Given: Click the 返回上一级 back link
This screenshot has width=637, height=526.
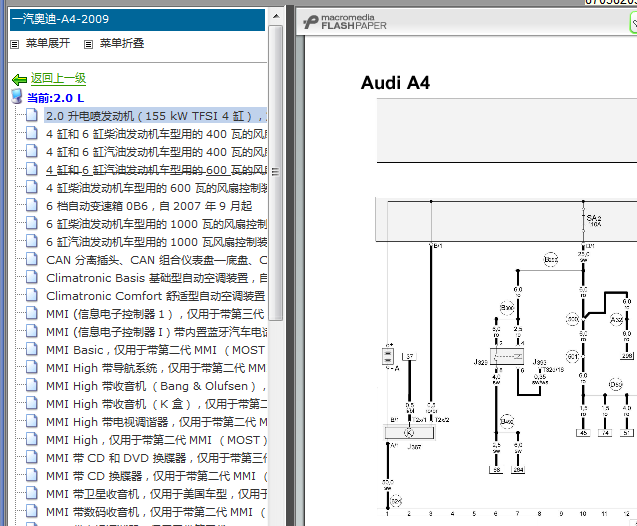Looking at the screenshot, I should (x=58, y=78).
